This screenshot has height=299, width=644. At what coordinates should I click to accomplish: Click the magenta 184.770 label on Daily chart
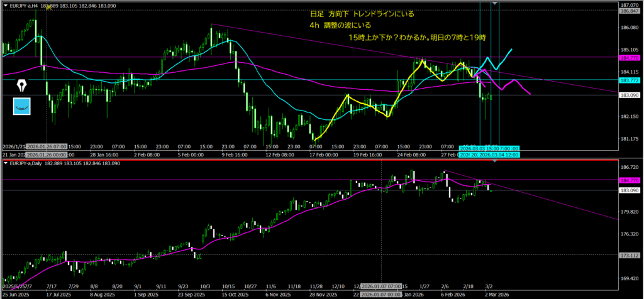pos(630,181)
